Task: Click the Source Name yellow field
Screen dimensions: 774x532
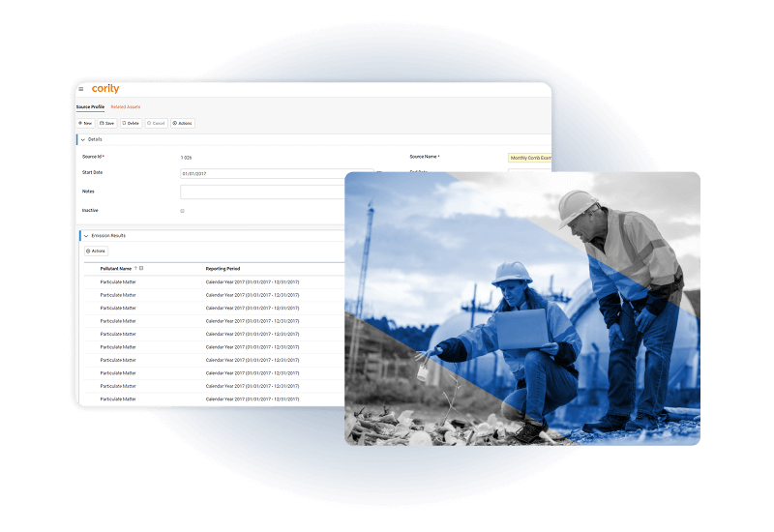Action: tap(529, 158)
